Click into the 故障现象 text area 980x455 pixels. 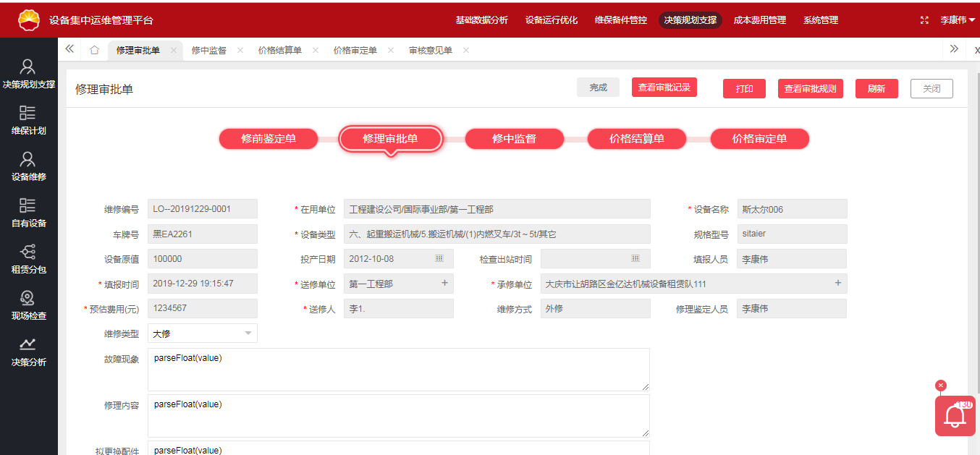(398, 370)
